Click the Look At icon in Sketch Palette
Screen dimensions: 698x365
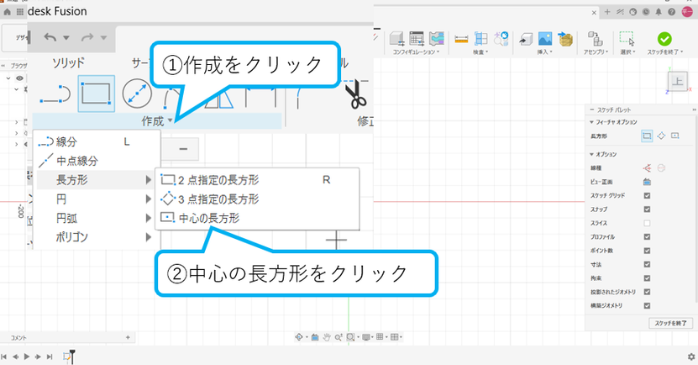point(647,182)
